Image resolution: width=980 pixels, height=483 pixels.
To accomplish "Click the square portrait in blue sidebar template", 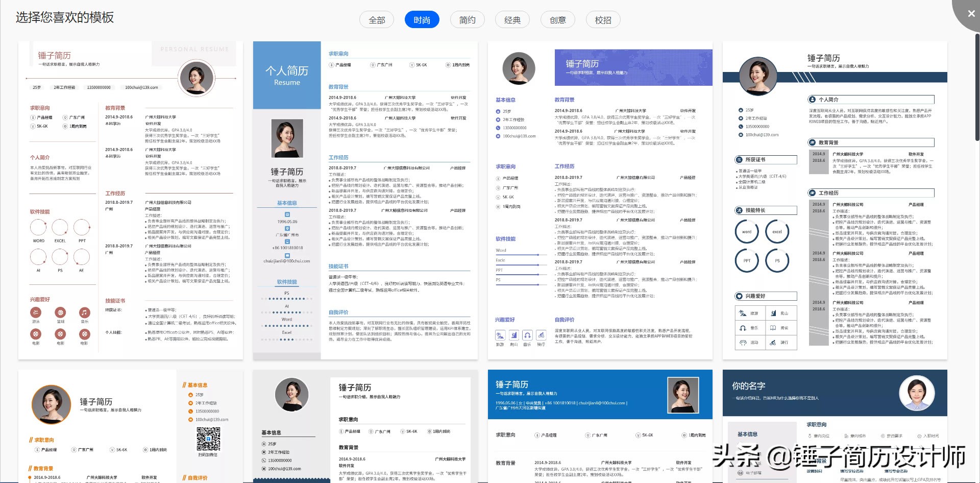I will (287, 138).
